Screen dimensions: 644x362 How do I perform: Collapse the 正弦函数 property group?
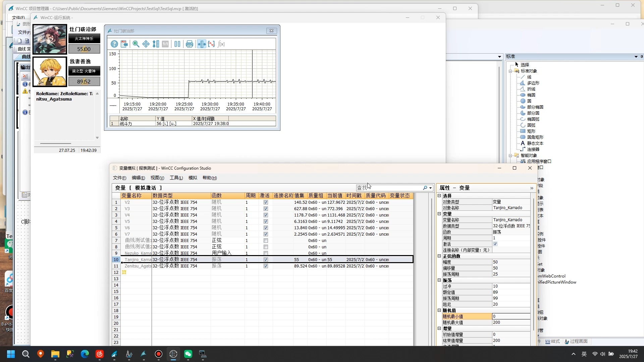pos(439,256)
